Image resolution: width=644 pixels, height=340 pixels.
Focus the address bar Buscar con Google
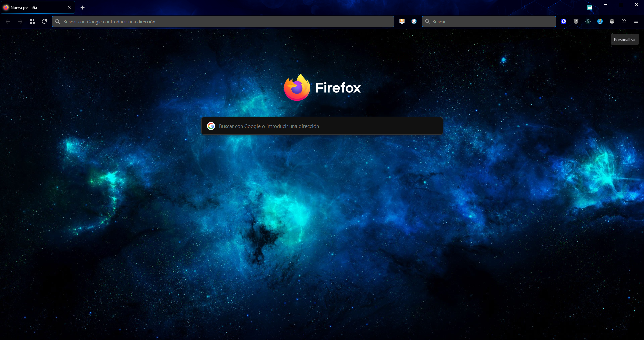pyautogui.click(x=223, y=21)
